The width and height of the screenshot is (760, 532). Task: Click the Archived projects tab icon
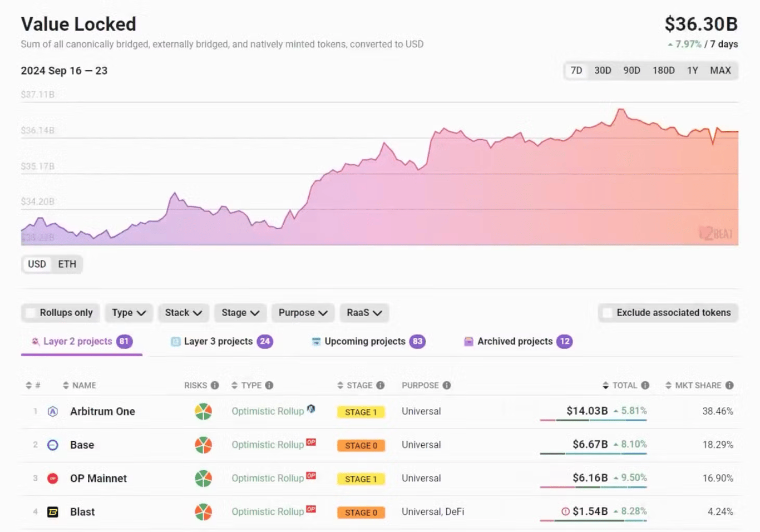point(468,342)
